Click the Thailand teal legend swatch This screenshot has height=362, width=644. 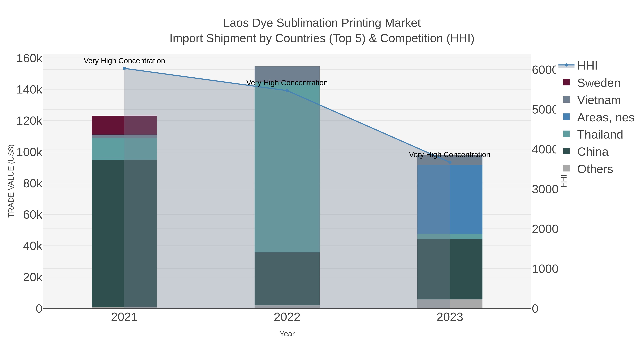pyautogui.click(x=566, y=134)
